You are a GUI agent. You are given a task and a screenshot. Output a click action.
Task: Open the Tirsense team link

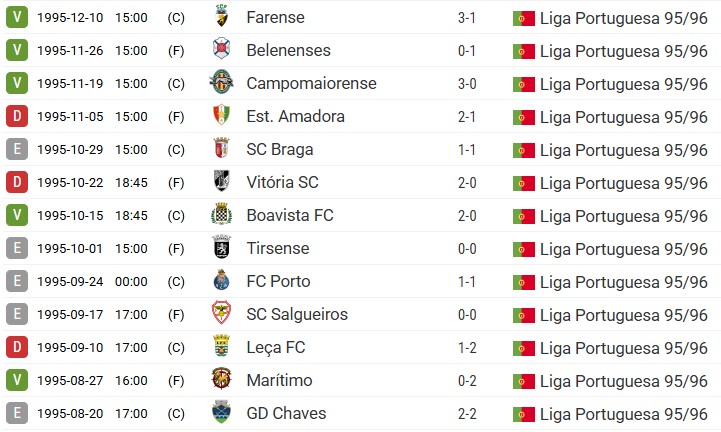coord(277,248)
